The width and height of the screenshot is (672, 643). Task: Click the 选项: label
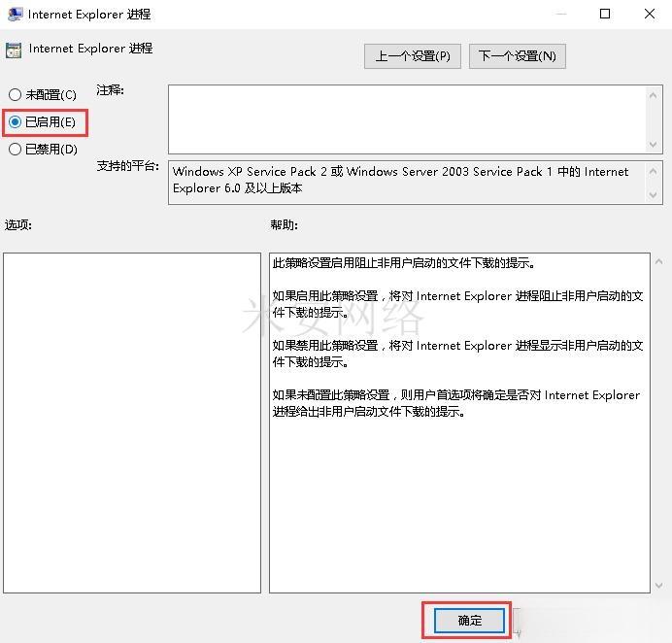point(18,224)
